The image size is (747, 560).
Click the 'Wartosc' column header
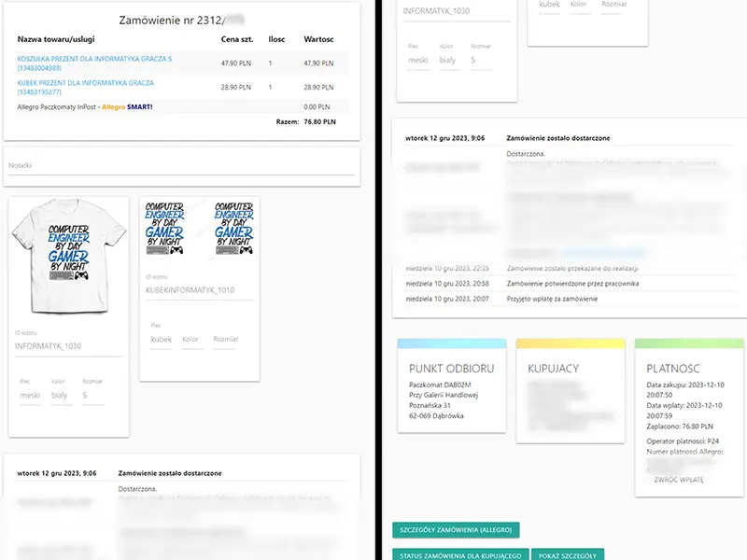[x=318, y=39]
